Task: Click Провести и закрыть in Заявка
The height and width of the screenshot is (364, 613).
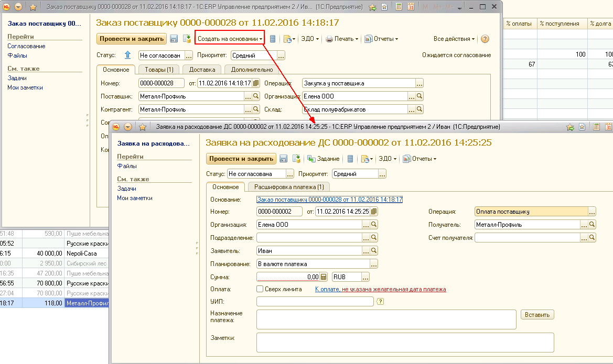Action: pos(241,159)
